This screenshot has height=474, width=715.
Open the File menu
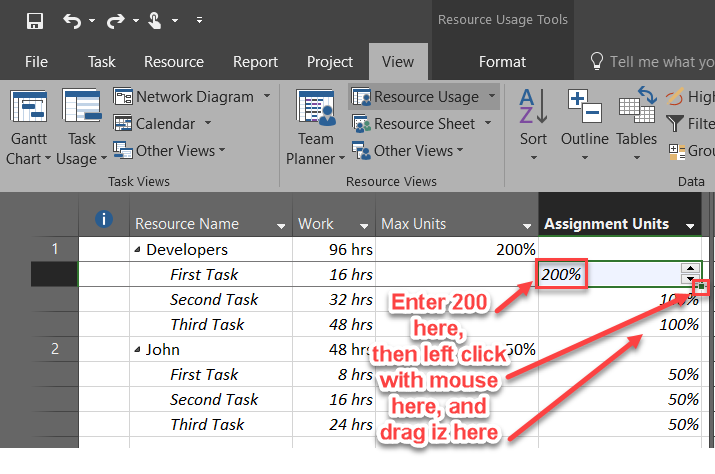[x=36, y=62]
